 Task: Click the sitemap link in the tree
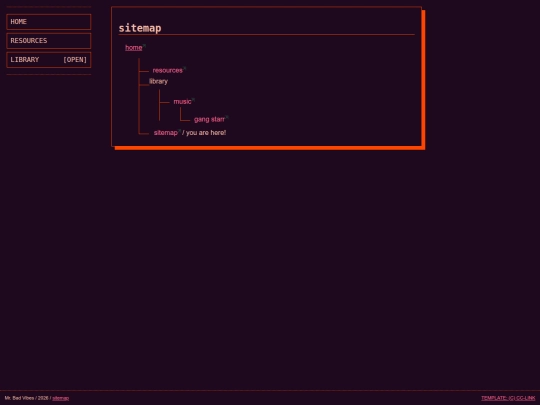(166, 133)
